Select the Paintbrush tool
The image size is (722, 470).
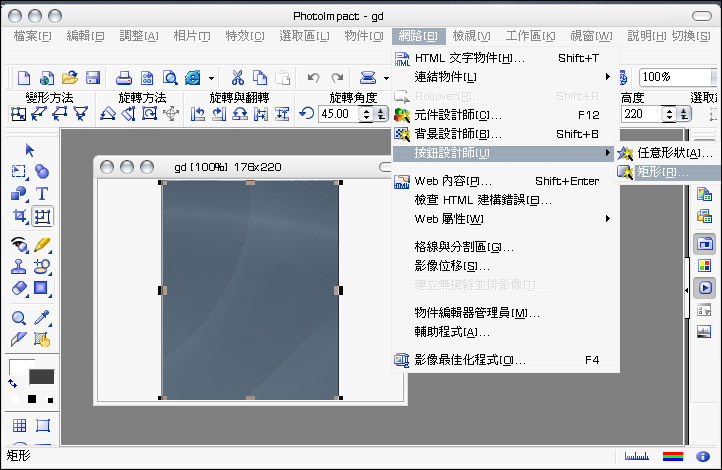(42, 244)
